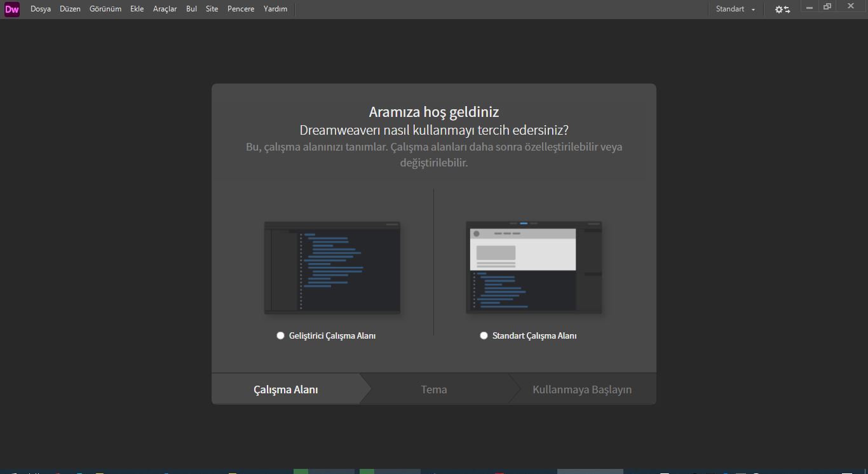Open the Düzen menu
Screen dimensions: 868x474
tap(70, 9)
